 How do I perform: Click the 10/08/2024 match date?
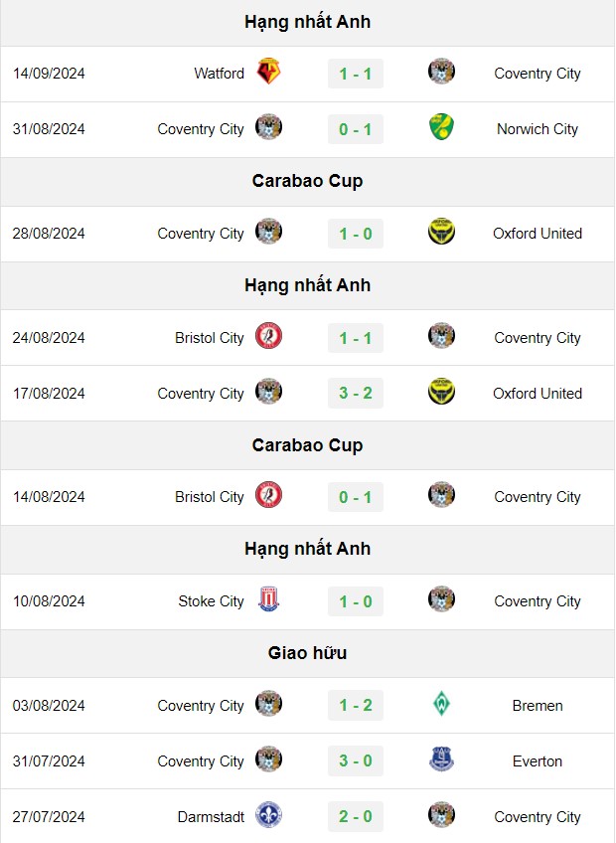click(49, 601)
